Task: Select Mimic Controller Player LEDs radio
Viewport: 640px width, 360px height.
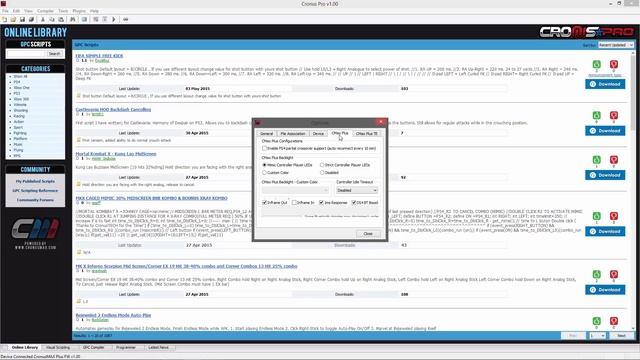Action: (264, 165)
